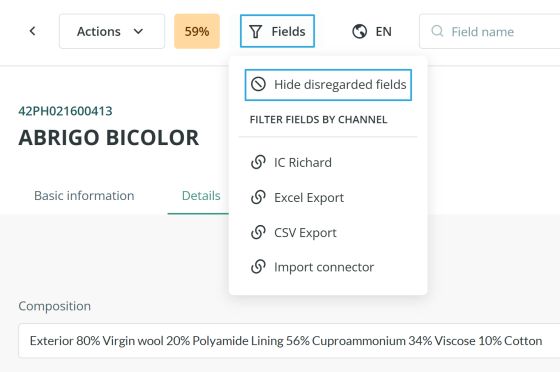
Task: Switch to the Basic information tab
Action: 84,196
